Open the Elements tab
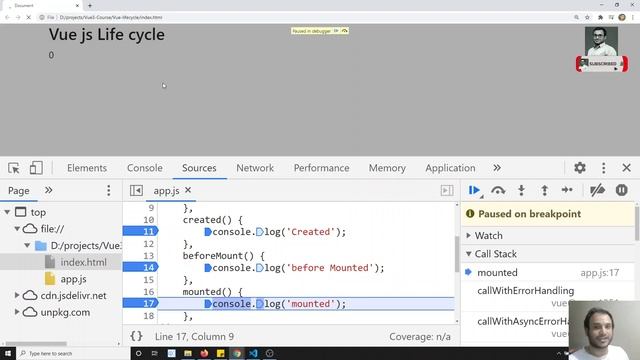 click(x=87, y=168)
